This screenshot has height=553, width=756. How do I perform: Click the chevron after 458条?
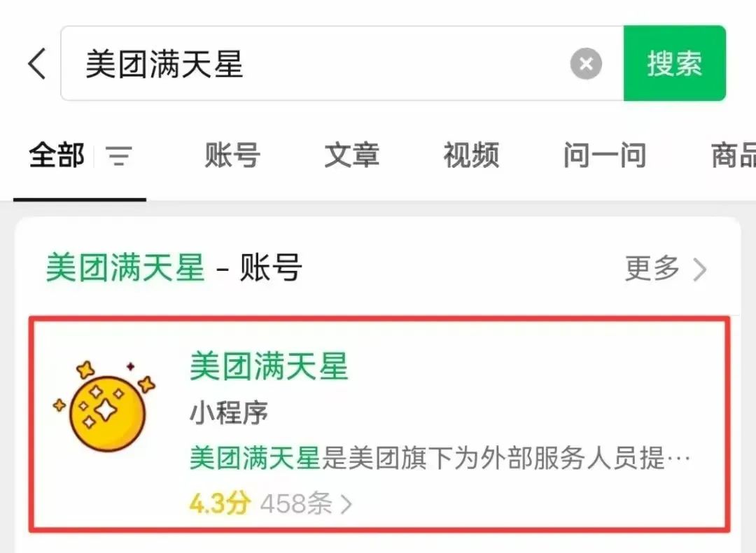[x=346, y=505]
